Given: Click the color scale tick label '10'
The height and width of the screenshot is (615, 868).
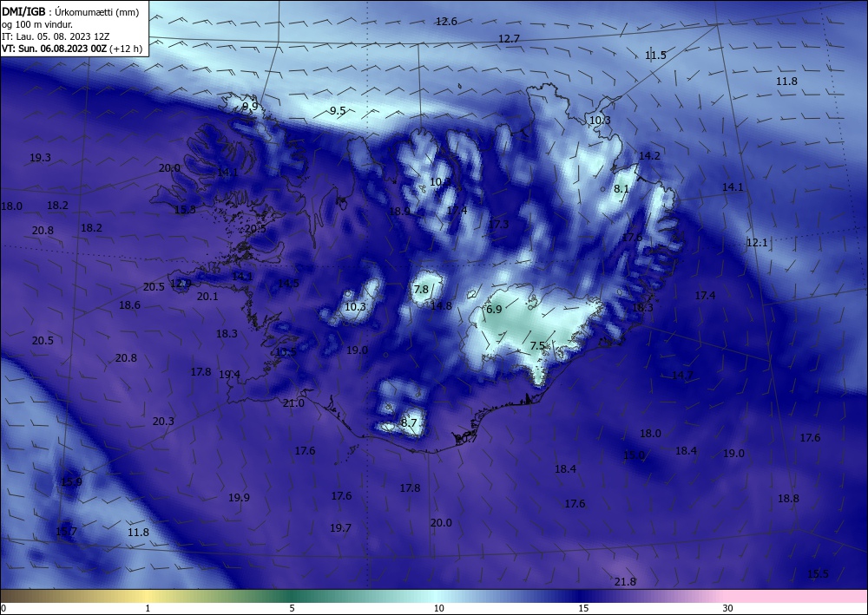Looking at the screenshot, I should tap(438, 608).
